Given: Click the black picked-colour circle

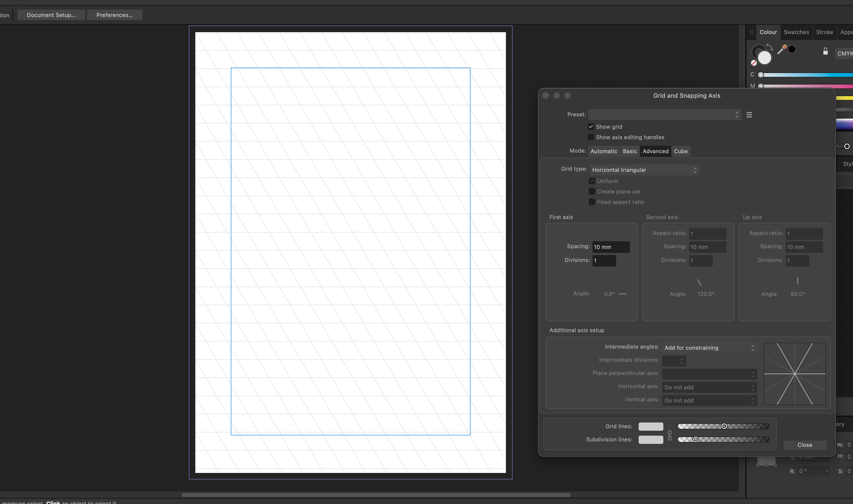Looking at the screenshot, I should (x=792, y=49).
